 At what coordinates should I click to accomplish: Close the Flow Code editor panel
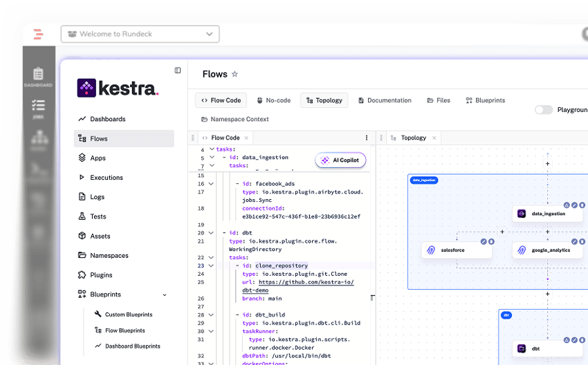(x=246, y=138)
